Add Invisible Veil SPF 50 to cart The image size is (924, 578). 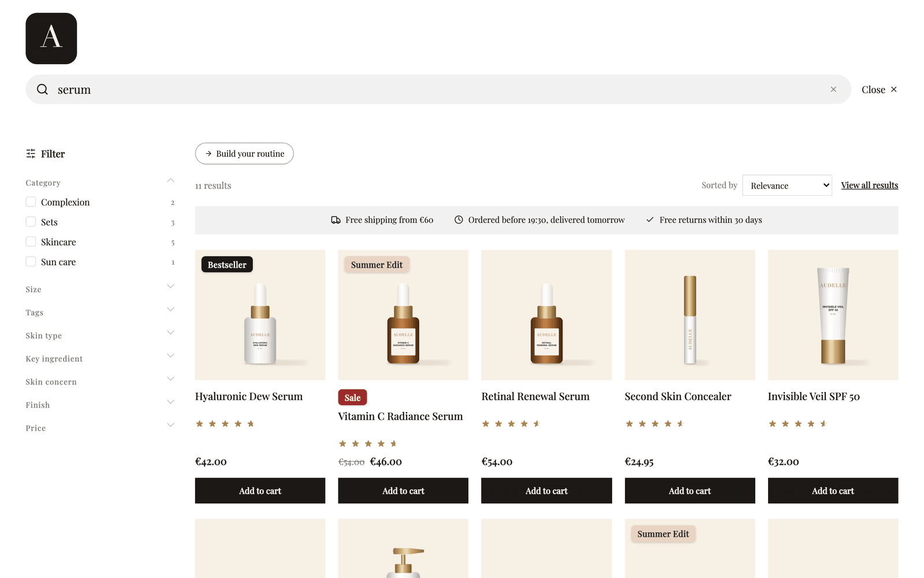point(833,491)
